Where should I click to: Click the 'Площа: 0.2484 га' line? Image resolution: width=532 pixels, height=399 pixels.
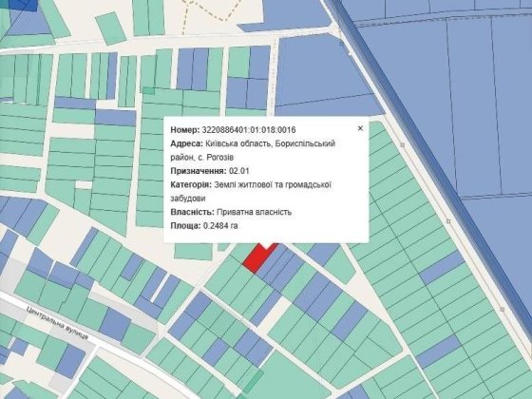[204, 226]
